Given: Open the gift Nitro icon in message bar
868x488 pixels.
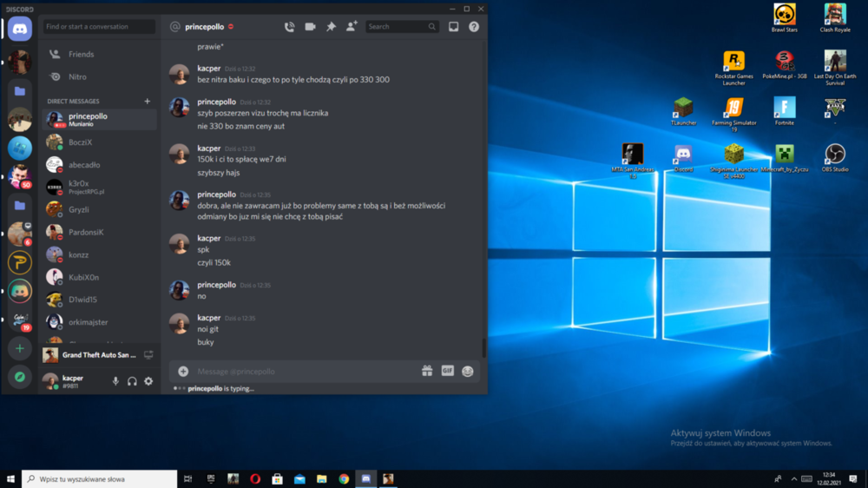Looking at the screenshot, I should click(427, 371).
